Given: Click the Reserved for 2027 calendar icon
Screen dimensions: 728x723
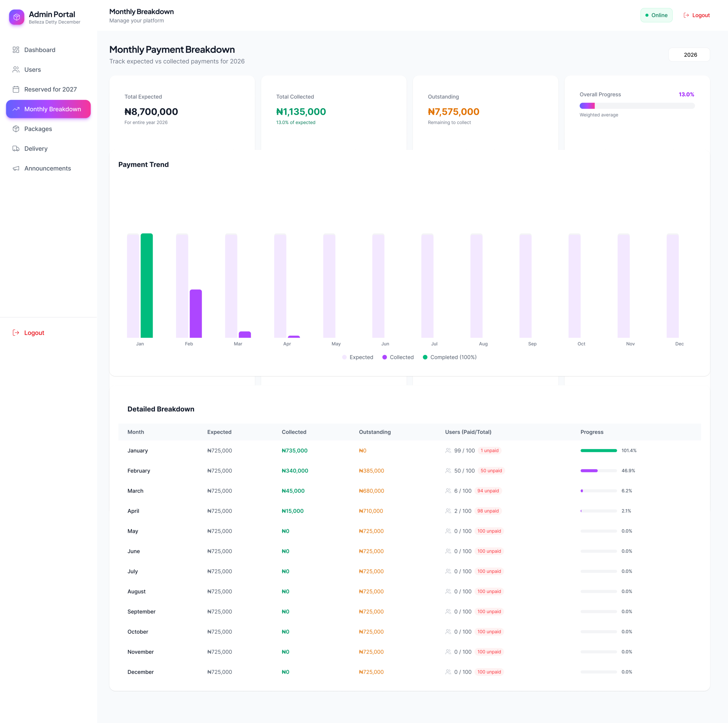Looking at the screenshot, I should 16,89.
